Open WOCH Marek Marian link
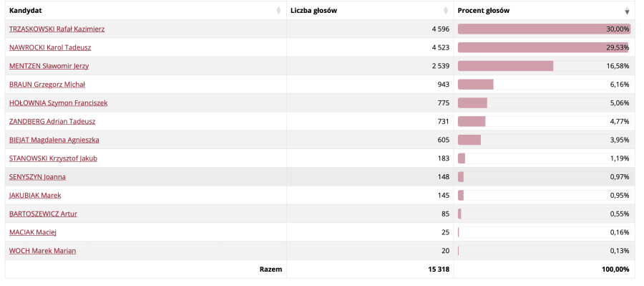The width and height of the screenshot is (644, 286). 42,251
